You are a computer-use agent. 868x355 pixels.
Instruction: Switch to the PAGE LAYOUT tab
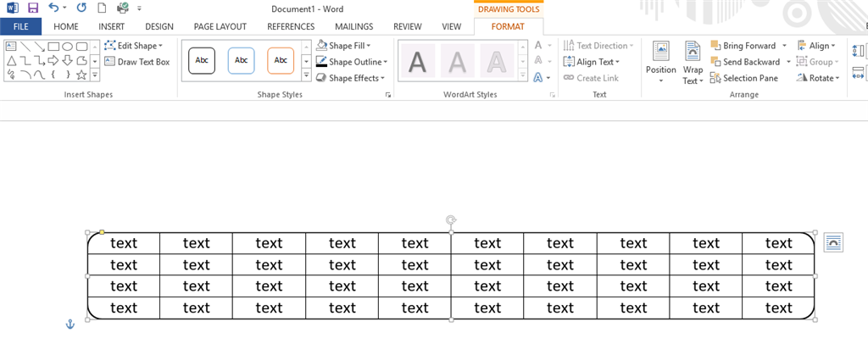pos(220,26)
